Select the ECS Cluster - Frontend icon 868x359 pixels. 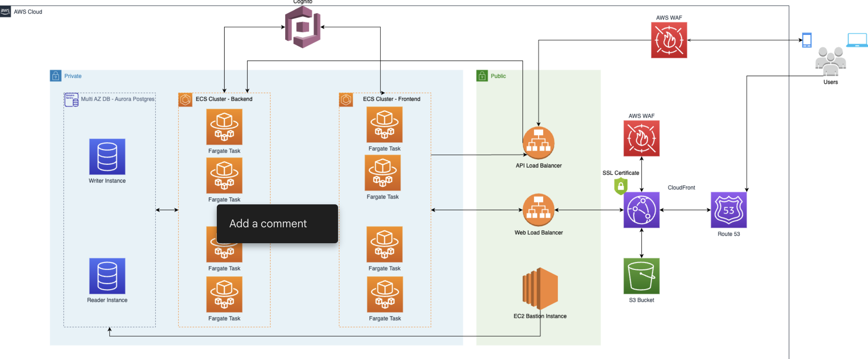point(346,100)
